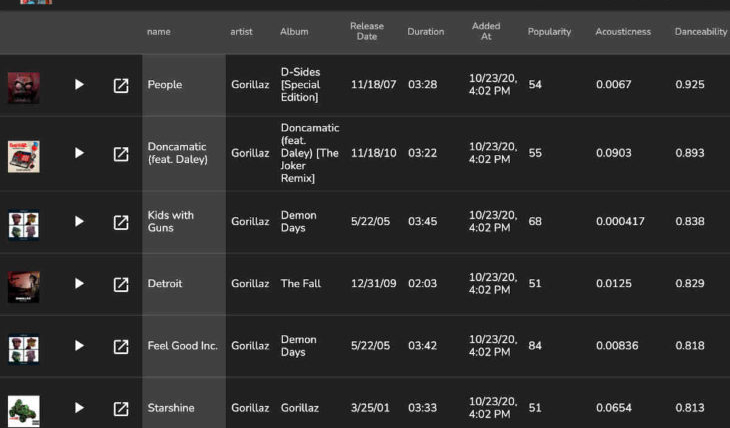Click Demon Days in Kids with Guns row

pos(298,222)
